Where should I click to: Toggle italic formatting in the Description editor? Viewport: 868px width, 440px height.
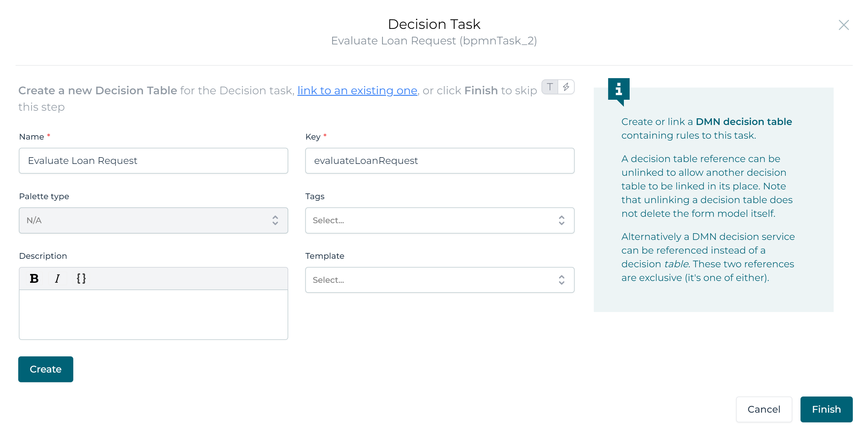click(x=58, y=278)
